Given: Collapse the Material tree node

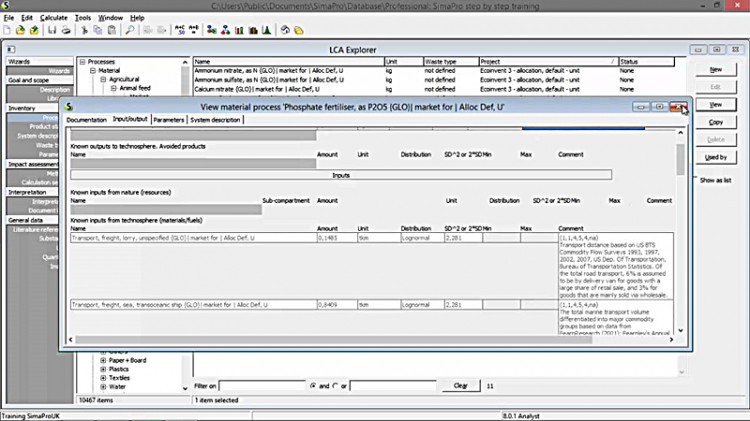Looking at the screenshot, I should [x=93, y=70].
